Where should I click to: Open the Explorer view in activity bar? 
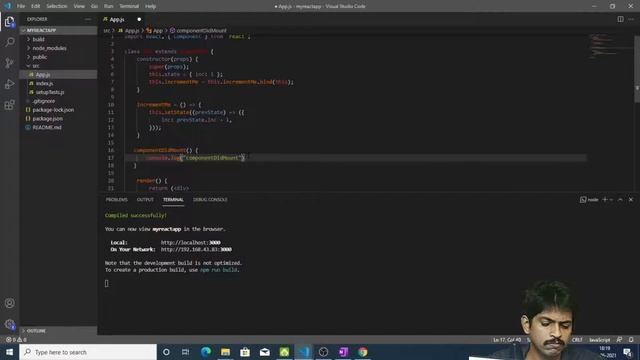(9, 22)
